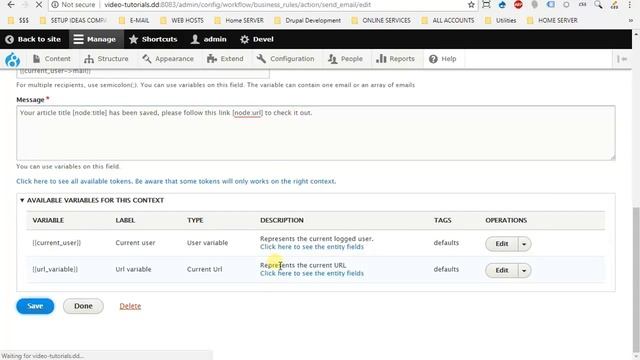Open Help page
The width and height of the screenshot is (640, 360).
[442, 59]
